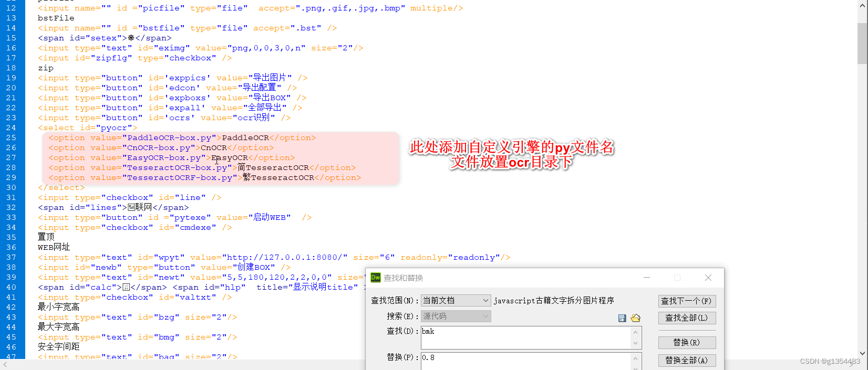Click the 置顶 text on line 35

(46, 237)
